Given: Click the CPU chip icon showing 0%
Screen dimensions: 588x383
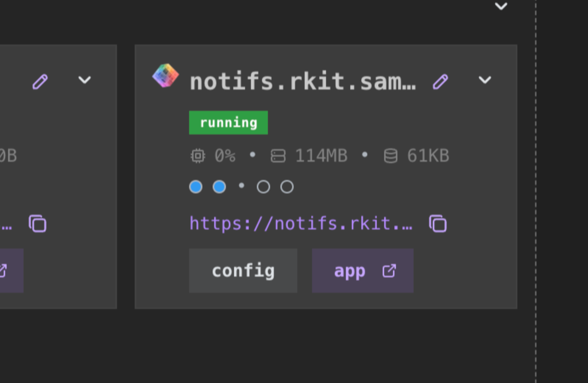Looking at the screenshot, I should [x=198, y=156].
